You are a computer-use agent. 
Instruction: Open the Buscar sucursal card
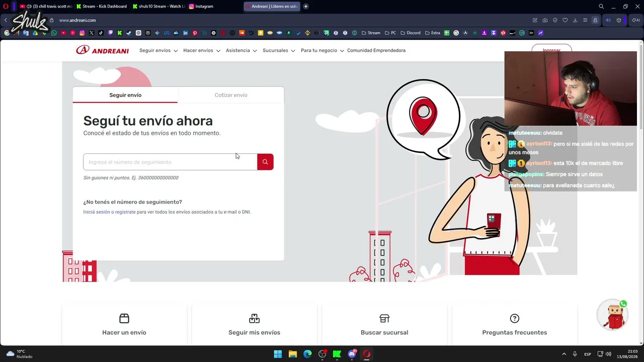point(384,325)
